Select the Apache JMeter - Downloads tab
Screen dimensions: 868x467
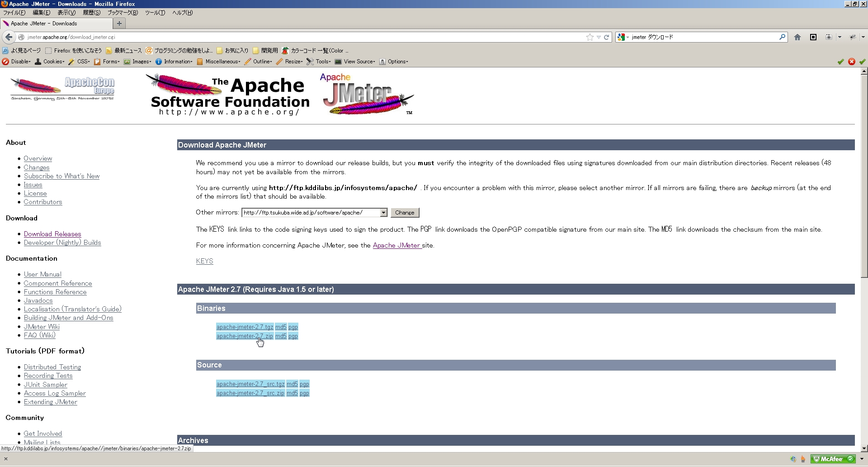(57, 24)
